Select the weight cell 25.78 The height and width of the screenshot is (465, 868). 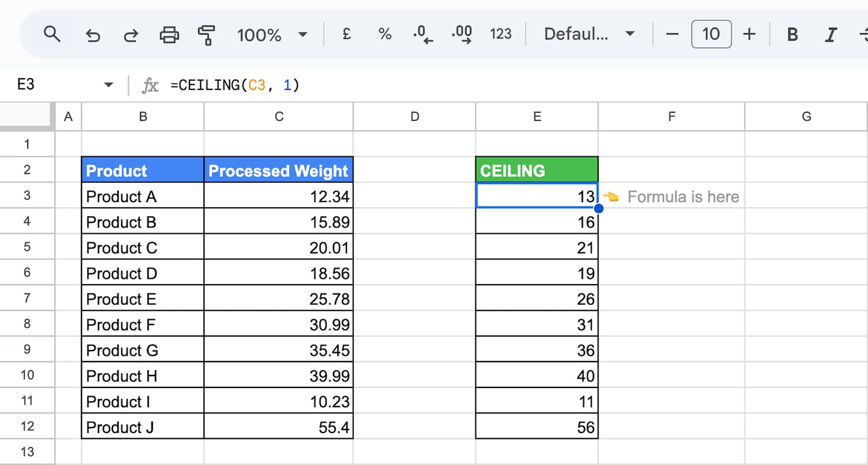(279, 298)
